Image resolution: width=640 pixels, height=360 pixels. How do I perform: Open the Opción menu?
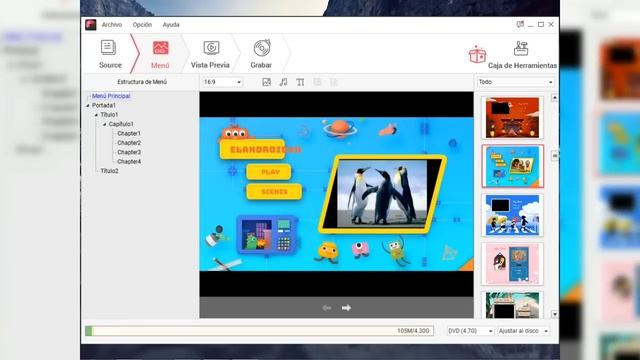pyautogui.click(x=142, y=25)
